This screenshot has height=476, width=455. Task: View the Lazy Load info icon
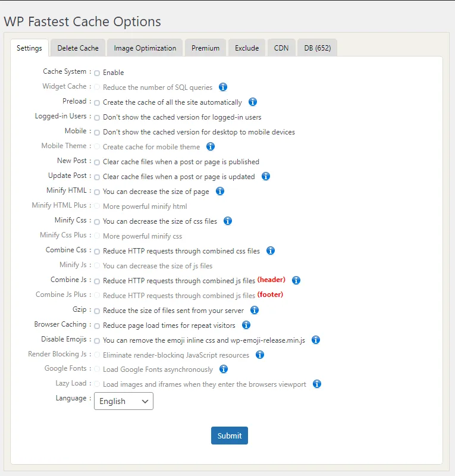point(317,384)
